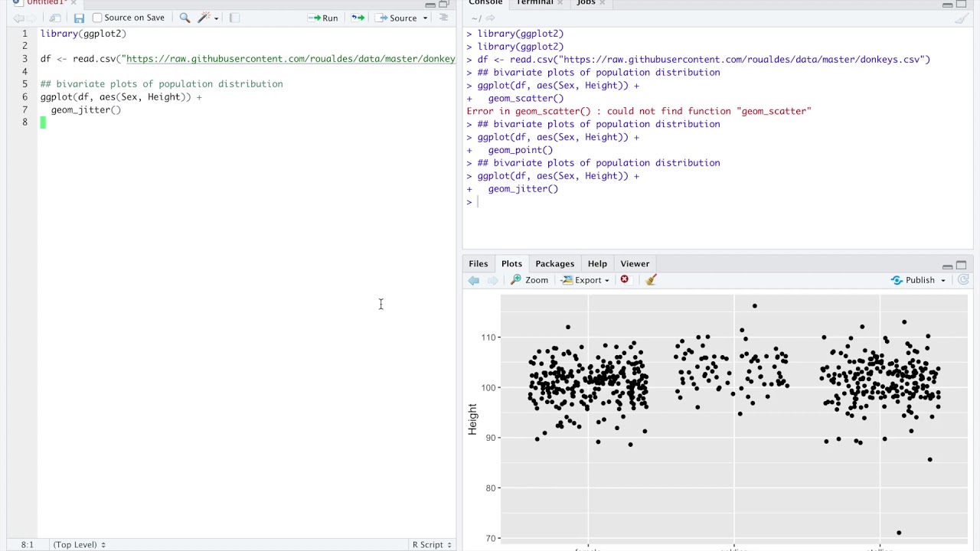Viewport: 980px width, 551px height.
Task: Refresh the current plot
Action: point(963,280)
